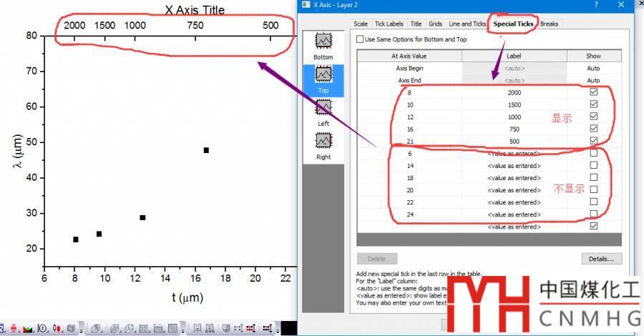Click the Label column header
644x336 pixels.
pos(514,56)
